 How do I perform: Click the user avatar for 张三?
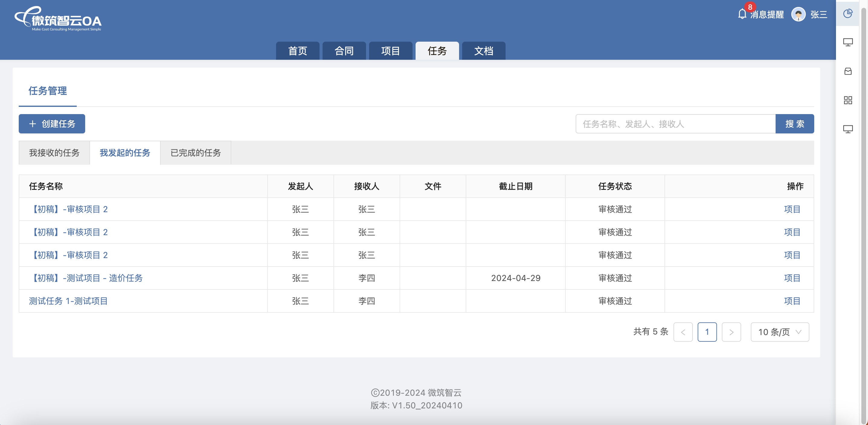(x=798, y=14)
